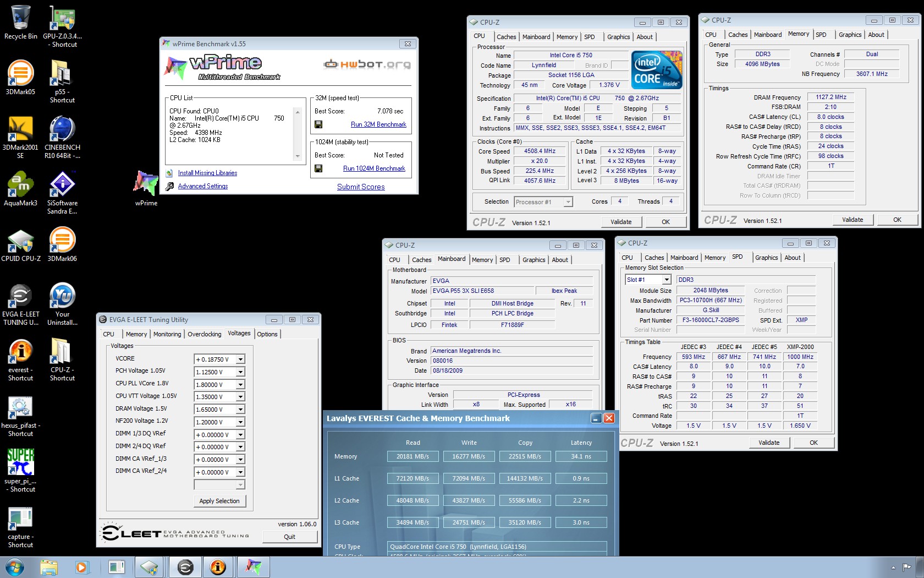
Task: Launch CINEBENCH R10 64Bit desktop icon
Action: coord(62,137)
